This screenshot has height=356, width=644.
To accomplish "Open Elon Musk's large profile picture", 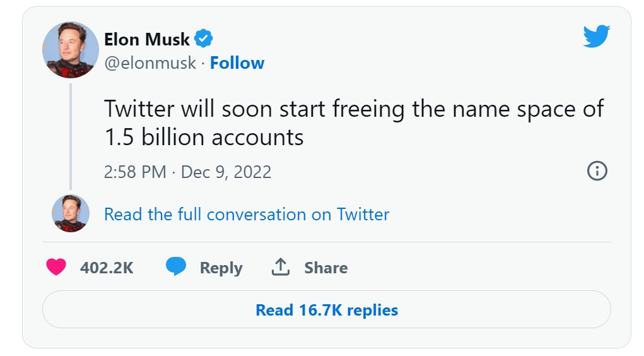I will pyautogui.click(x=70, y=50).
